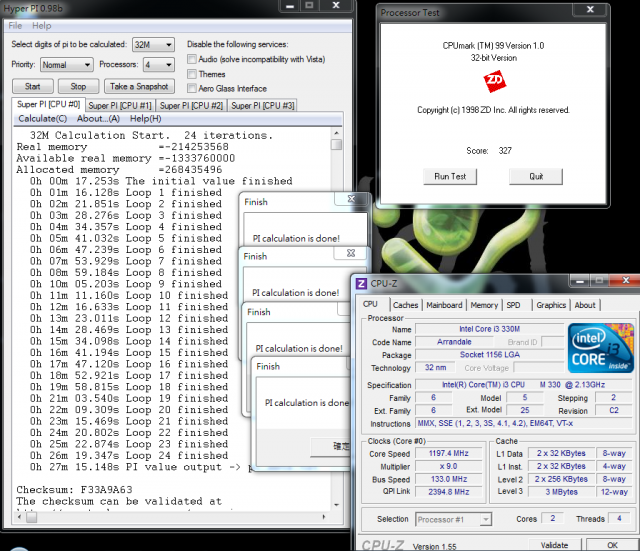Switch to About tab in CPU-Z
This screenshot has height=551, width=640.
pos(584,305)
